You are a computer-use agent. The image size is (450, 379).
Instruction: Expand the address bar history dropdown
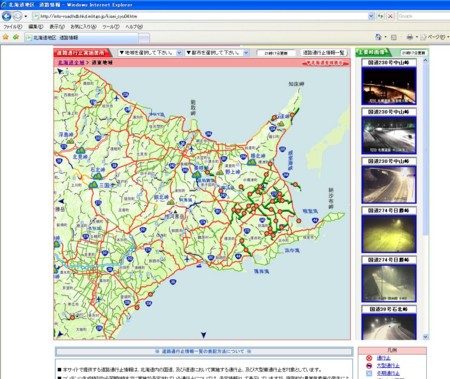pos(371,16)
